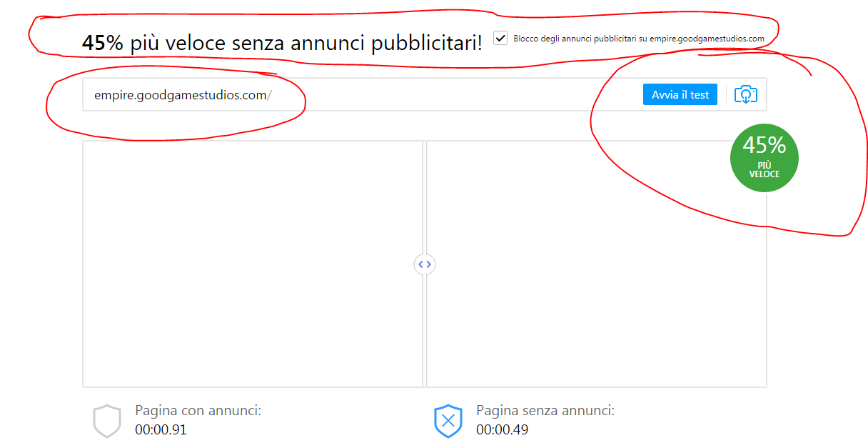
Task: Click the green 45% più veloce badge
Action: click(x=764, y=158)
